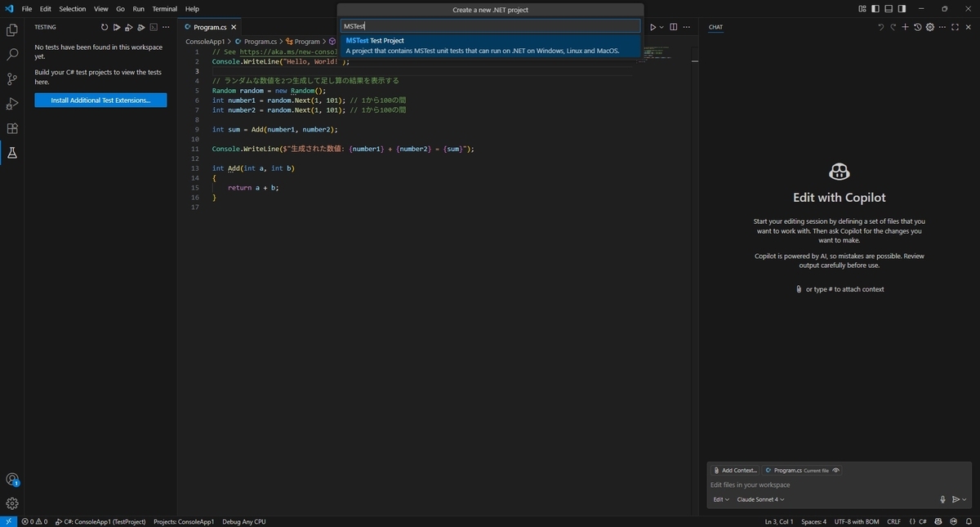Open the Explorer view in activity bar
Image resolution: width=980 pixels, height=527 pixels.
point(12,30)
